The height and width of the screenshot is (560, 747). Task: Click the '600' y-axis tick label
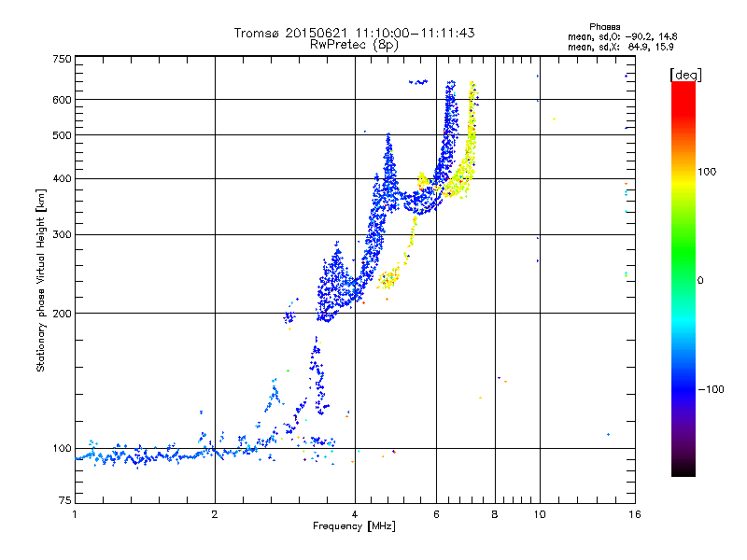click(62, 100)
